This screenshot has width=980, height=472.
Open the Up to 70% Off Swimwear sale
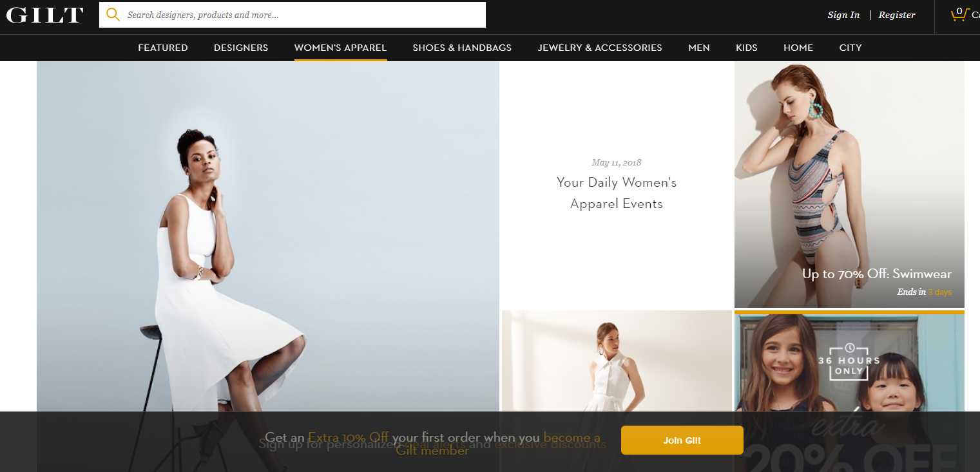[x=849, y=185]
